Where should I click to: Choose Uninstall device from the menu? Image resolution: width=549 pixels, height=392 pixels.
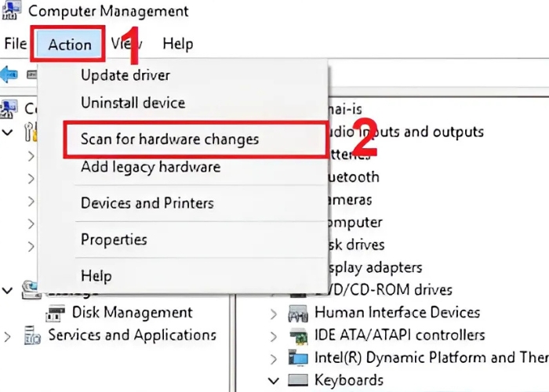(133, 103)
